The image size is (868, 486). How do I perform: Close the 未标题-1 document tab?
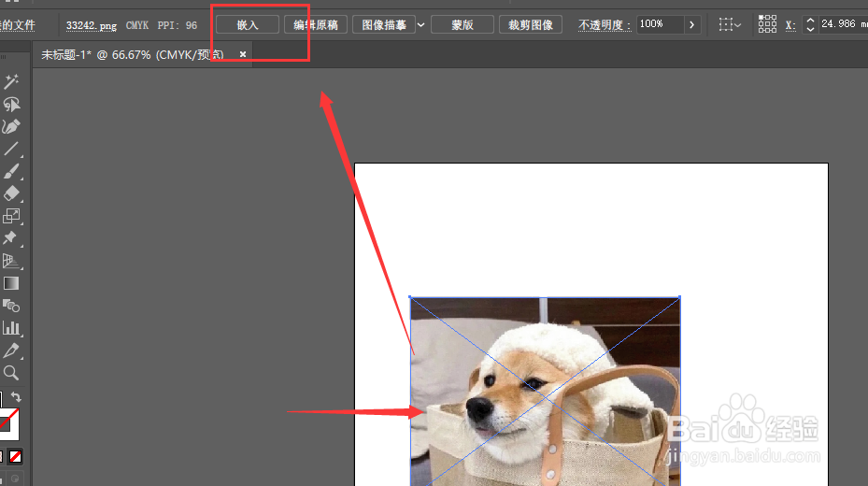point(243,54)
